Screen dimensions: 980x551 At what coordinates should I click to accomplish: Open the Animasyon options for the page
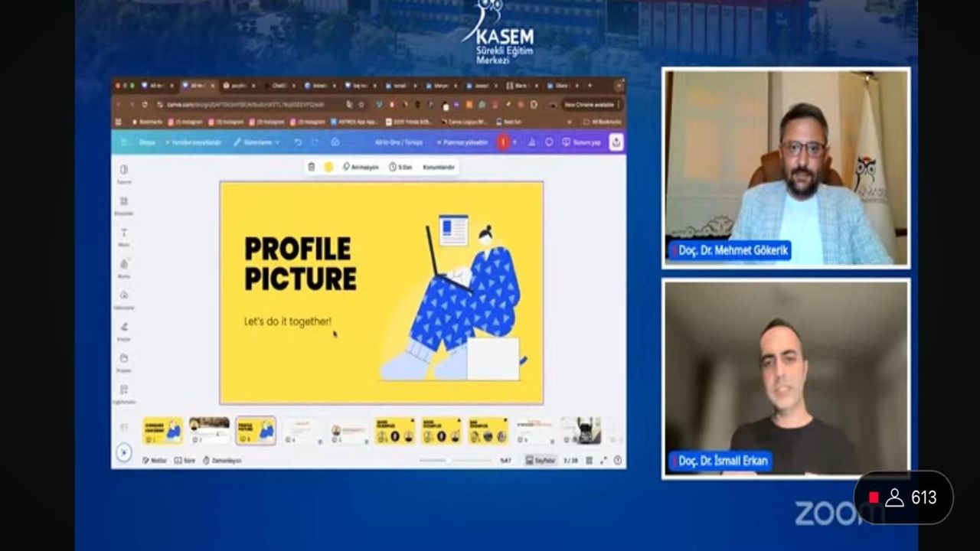[x=361, y=167]
